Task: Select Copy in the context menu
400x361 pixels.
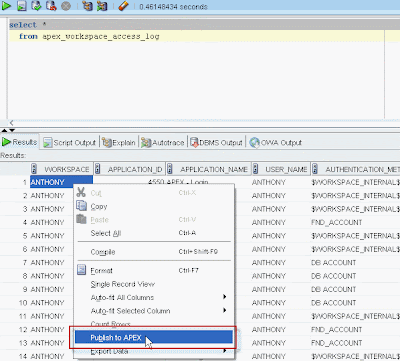Action: pyautogui.click(x=154, y=206)
